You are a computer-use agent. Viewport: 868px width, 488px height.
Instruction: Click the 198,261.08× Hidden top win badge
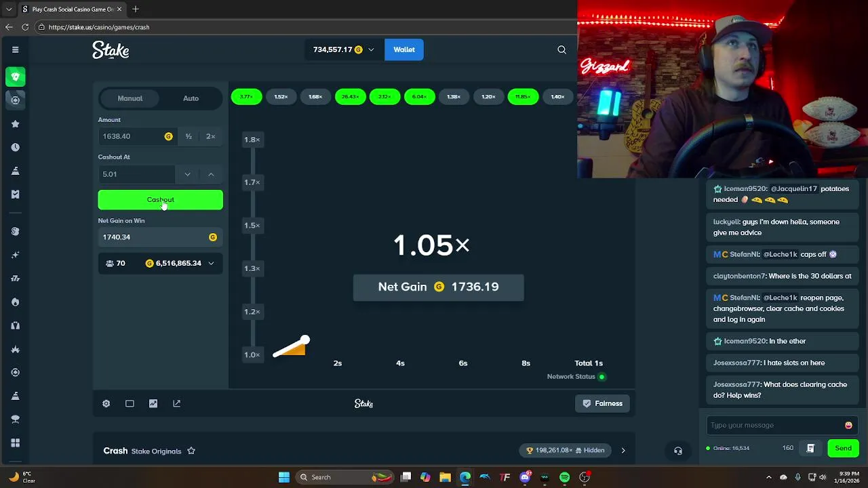[566, 450]
